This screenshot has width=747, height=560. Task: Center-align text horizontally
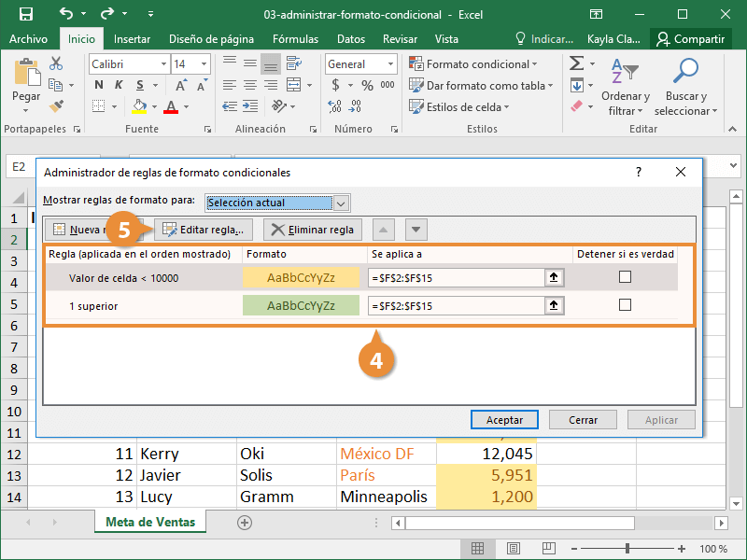click(250, 85)
